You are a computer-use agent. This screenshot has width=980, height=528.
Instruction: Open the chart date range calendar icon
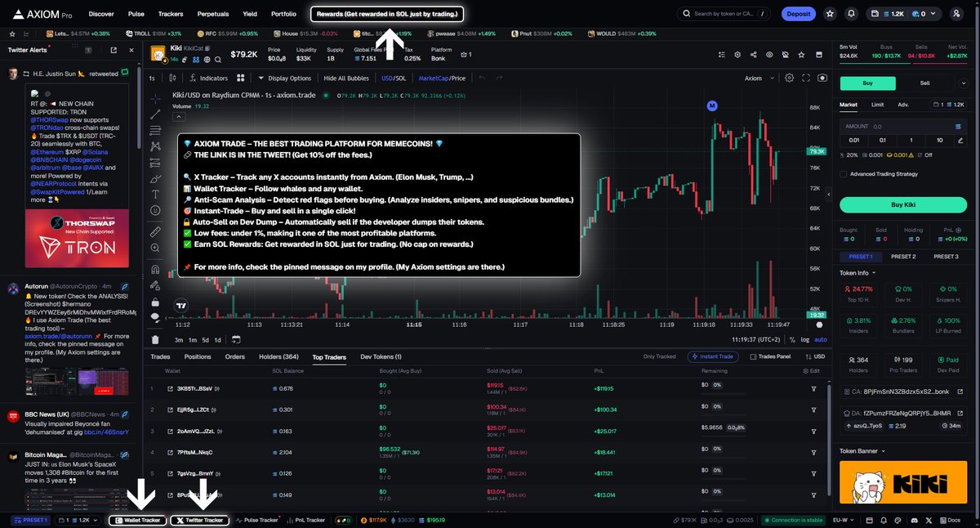point(236,339)
